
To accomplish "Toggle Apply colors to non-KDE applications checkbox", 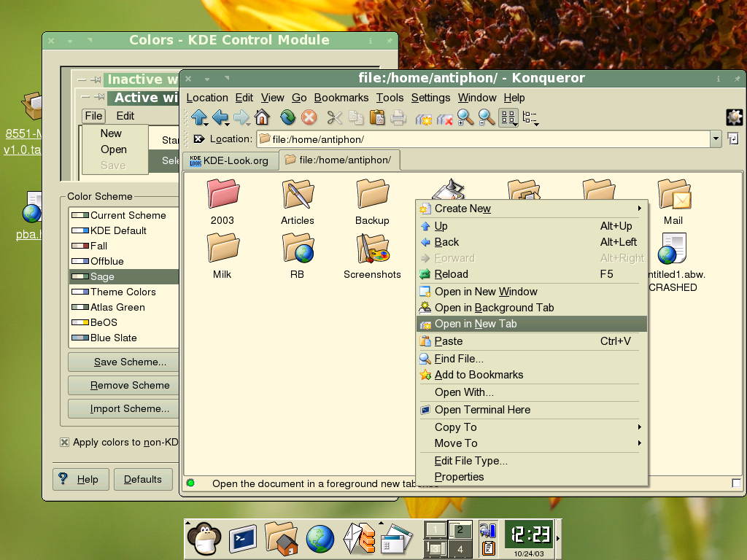I will [x=64, y=442].
